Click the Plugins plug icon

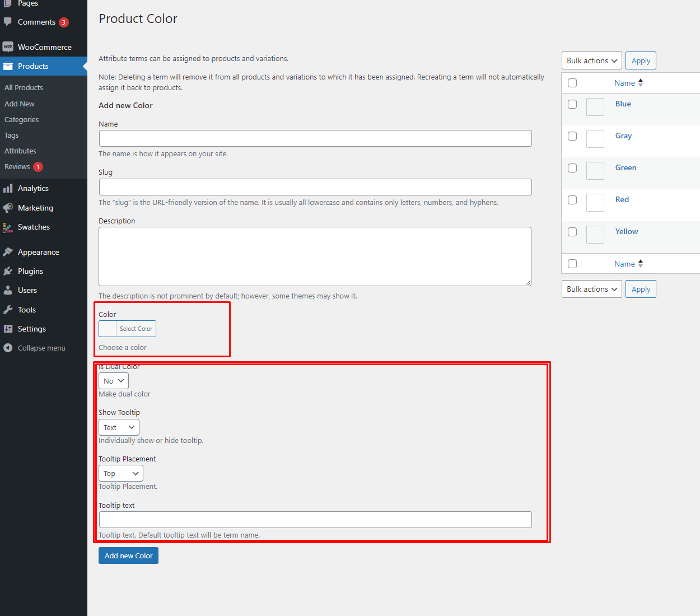(8, 271)
